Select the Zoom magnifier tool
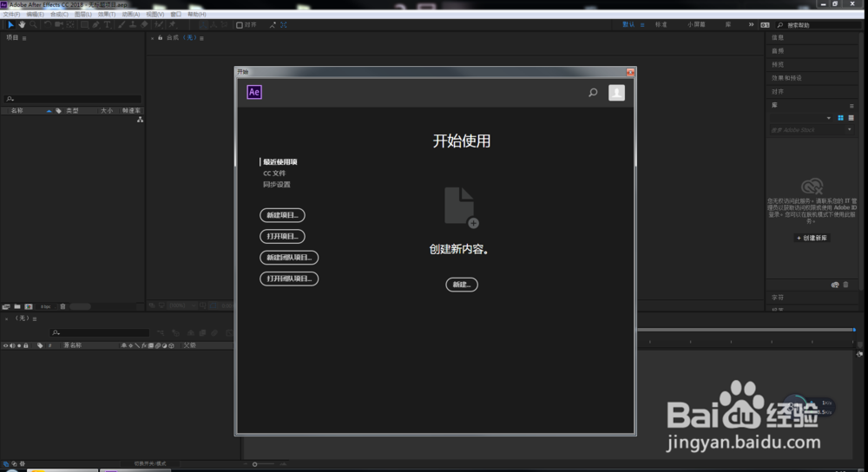 click(33, 25)
